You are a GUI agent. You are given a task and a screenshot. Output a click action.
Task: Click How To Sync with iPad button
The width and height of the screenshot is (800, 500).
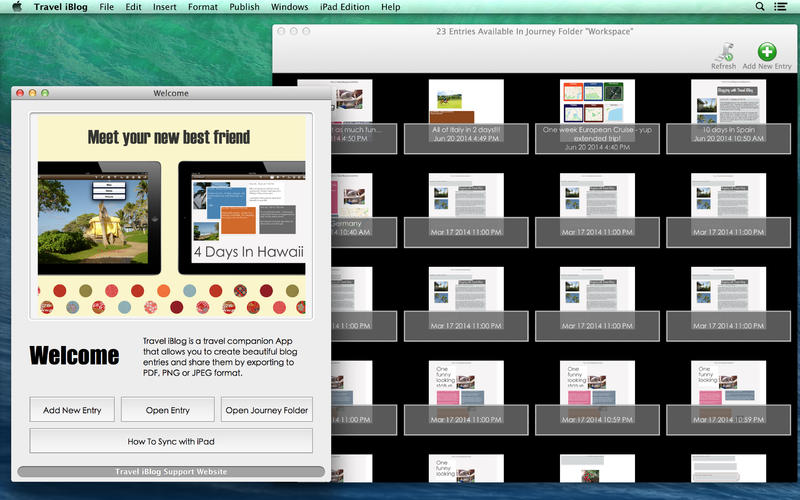tap(171, 441)
